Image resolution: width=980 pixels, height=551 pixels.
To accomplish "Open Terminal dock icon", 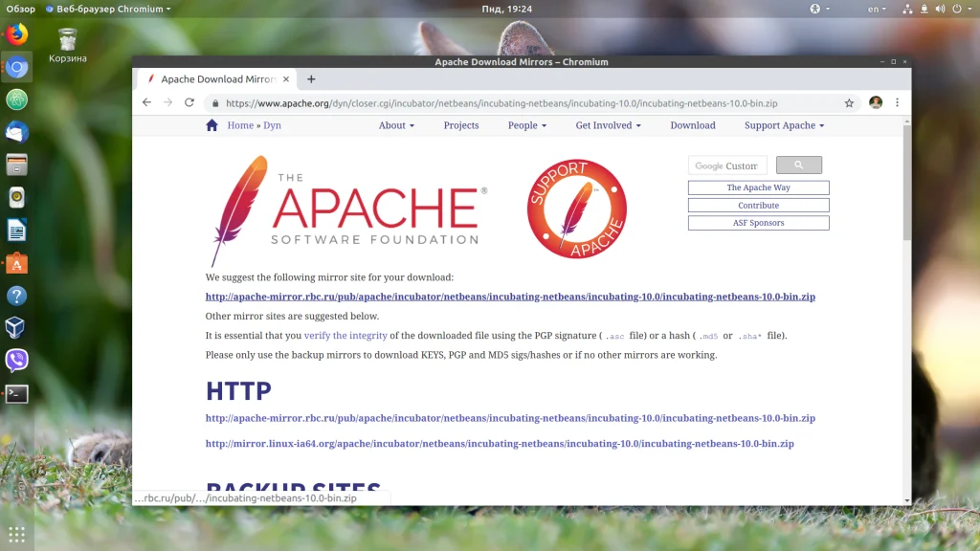I will pyautogui.click(x=17, y=393).
